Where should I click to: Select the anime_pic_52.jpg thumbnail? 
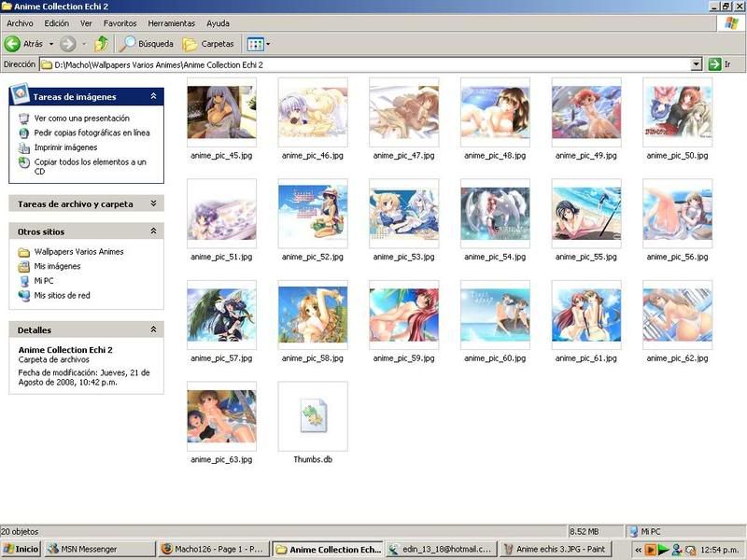(313, 214)
